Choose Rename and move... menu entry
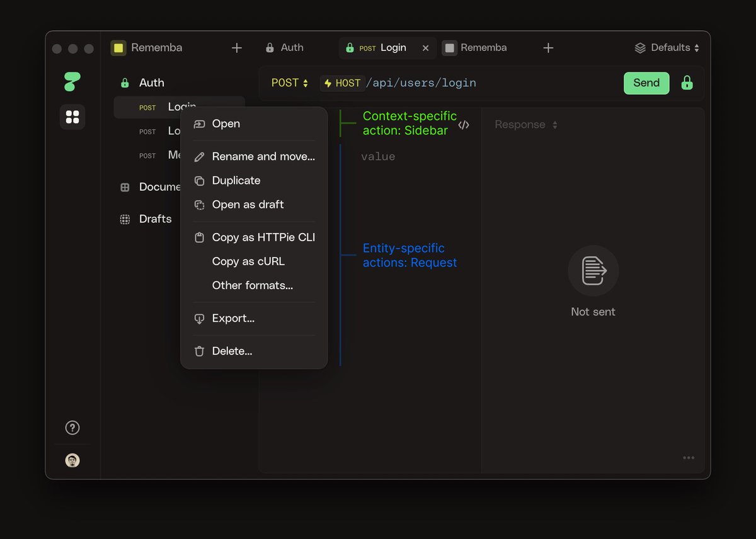 254,157
